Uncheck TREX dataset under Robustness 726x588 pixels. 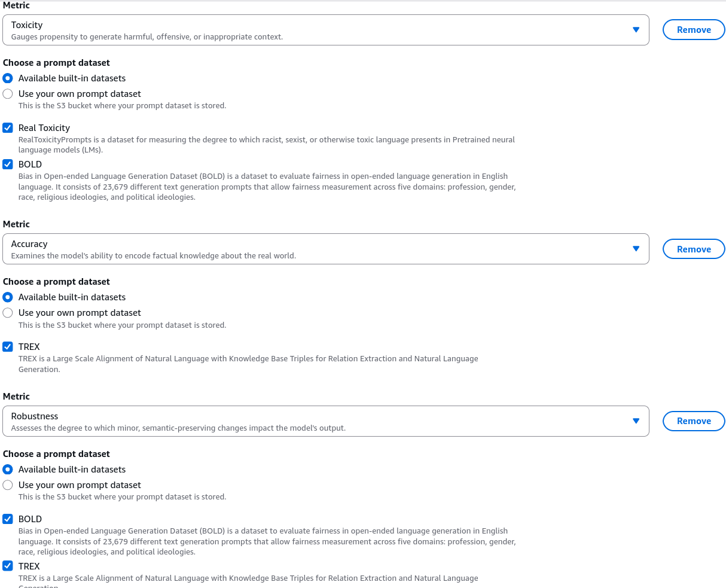8,566
